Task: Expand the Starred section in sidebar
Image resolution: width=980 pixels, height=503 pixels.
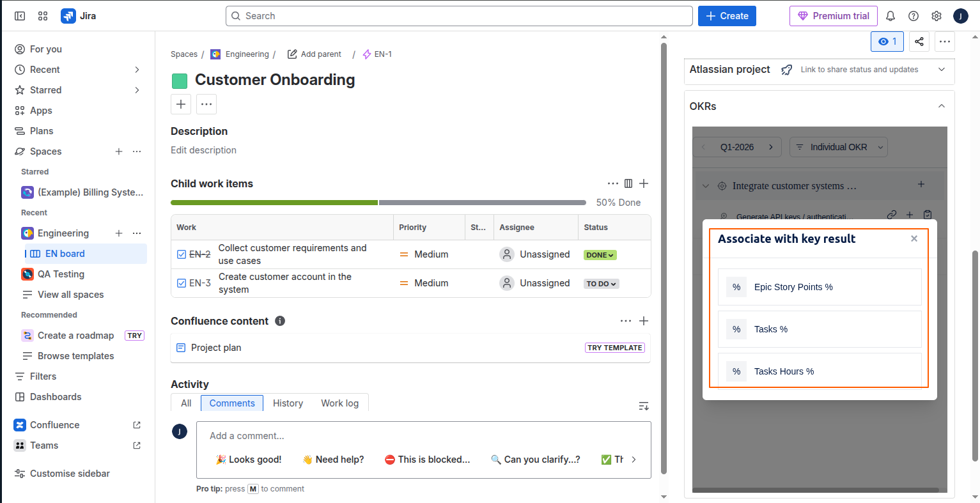Action: click(137, 90)
